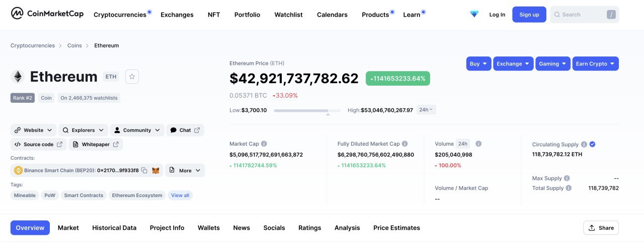Click the Cryptocurrencies breadcrumb link
Viewport: 644px width, 250px height.
pos(33,45)
